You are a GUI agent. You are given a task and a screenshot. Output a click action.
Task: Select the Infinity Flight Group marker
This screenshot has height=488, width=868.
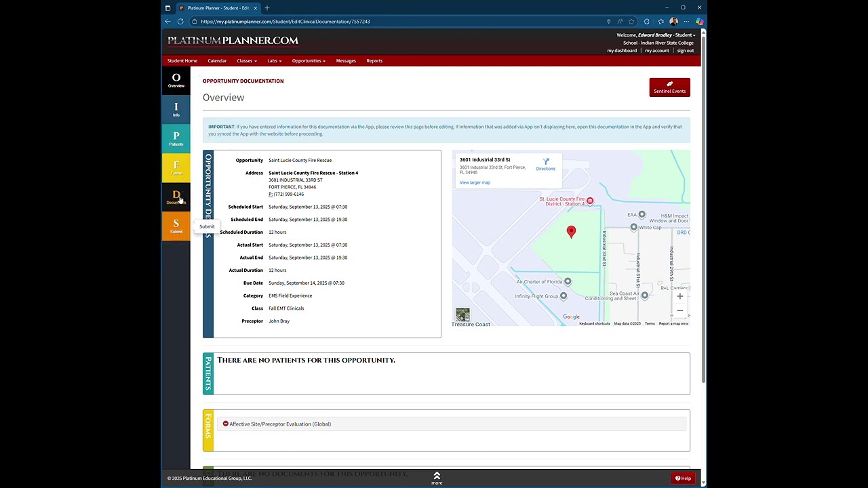563,296
